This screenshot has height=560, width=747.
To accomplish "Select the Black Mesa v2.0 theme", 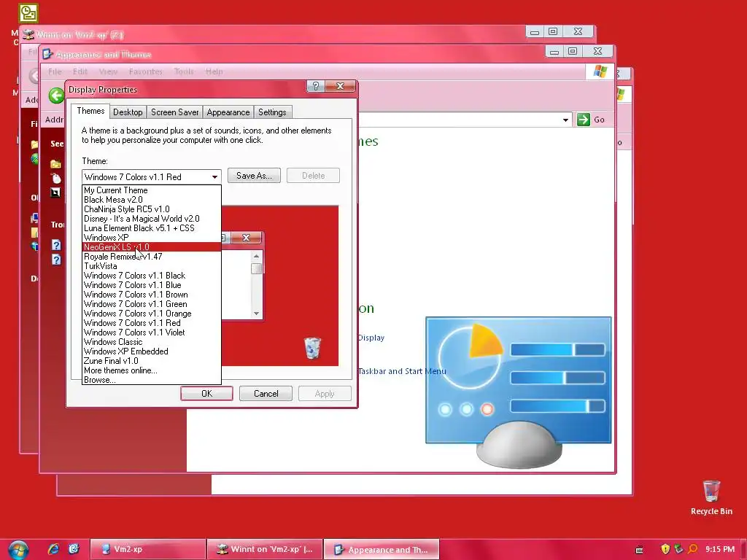I will point(152,200).
